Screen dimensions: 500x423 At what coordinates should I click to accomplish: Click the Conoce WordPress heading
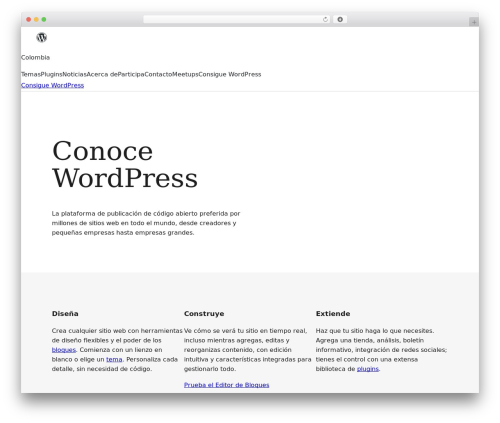[x=125, y=165]
